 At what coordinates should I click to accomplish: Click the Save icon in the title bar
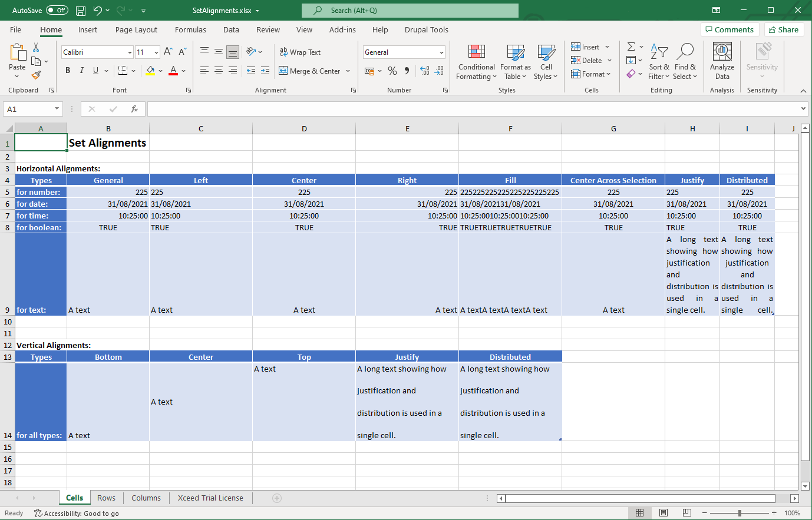(x=81, y=11)
